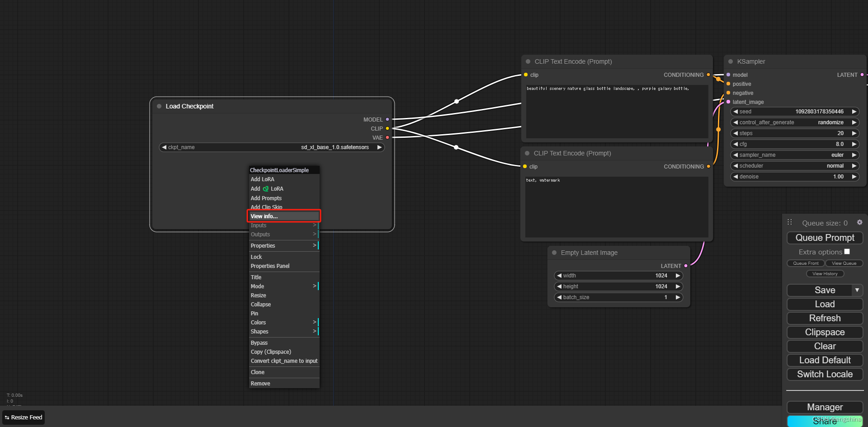The height and width of the screenshot is (427, 868).
Task: Select next ckpt_name with right arrow
Action: (379, 147)
